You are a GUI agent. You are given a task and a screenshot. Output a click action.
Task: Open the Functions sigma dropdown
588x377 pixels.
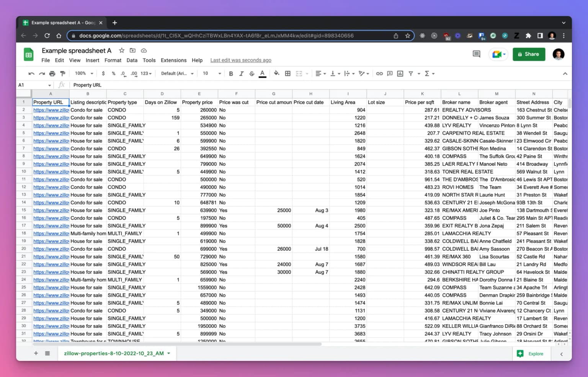pyautogui.click(x=430, y=73)
